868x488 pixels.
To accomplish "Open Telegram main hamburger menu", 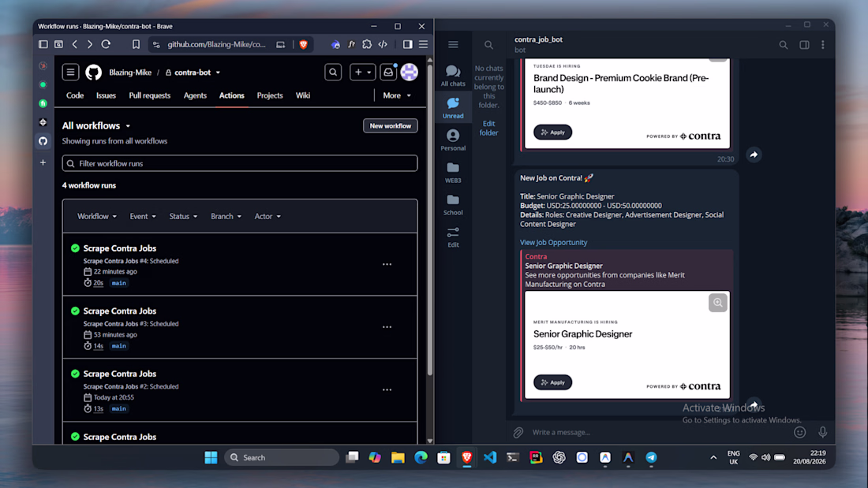I will tap(454, 45).
